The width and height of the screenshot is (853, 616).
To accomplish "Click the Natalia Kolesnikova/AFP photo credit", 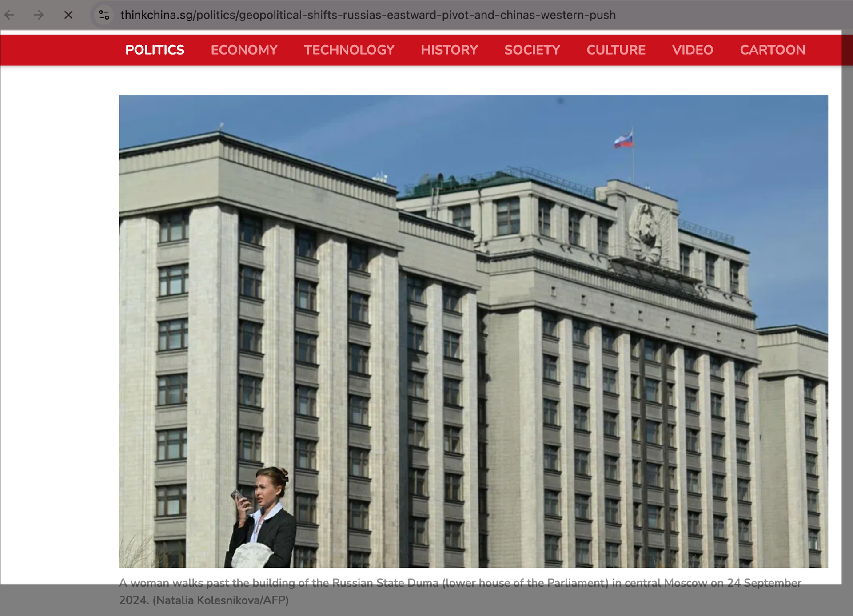I will [221, 600].
